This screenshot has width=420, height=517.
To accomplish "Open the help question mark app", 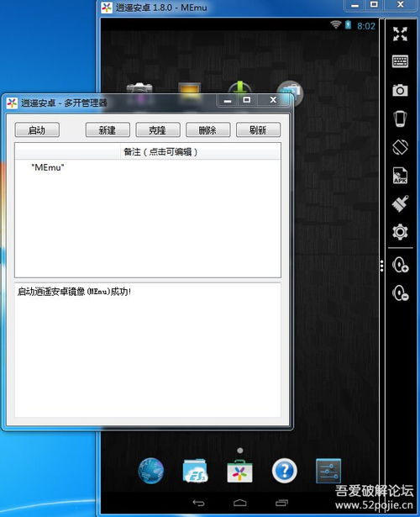I will [284, 471].
